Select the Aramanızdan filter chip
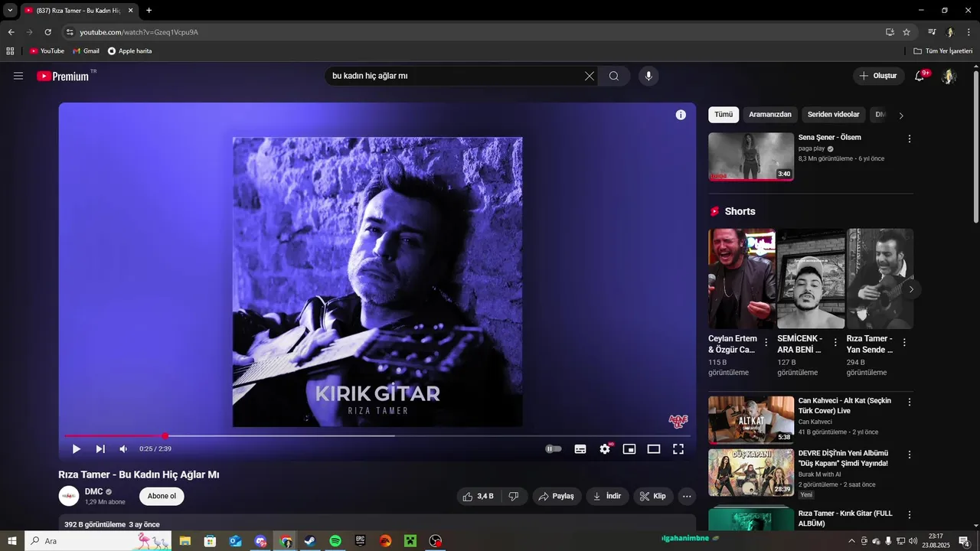 pos(770,115)
